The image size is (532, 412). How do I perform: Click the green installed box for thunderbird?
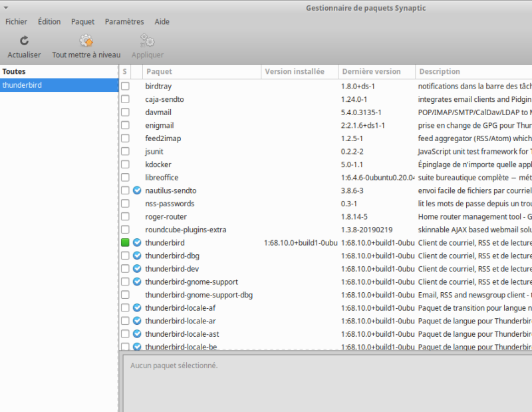click(125, 242)
